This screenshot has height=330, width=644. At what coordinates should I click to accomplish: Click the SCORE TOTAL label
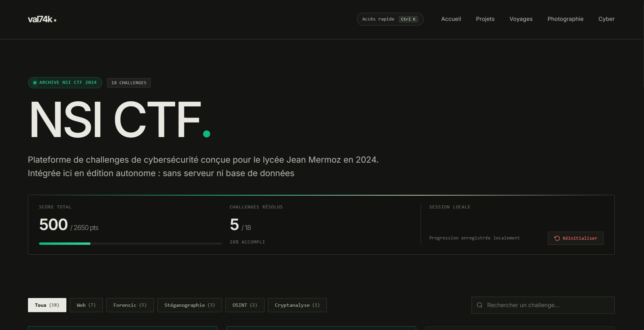pos(55,207)
